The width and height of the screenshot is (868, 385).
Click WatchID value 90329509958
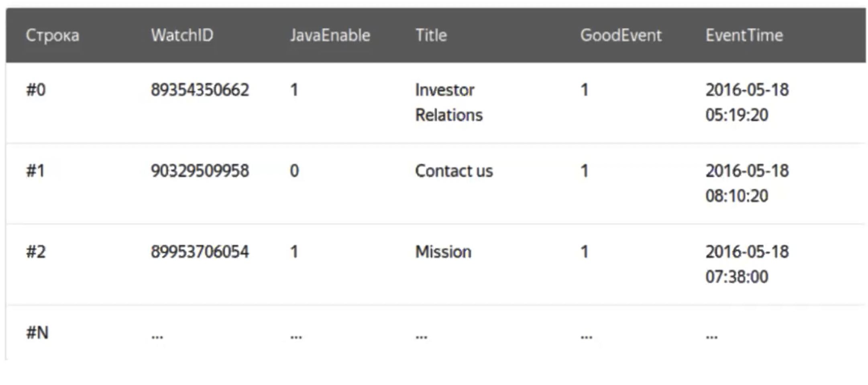click(x=200, y=171)
